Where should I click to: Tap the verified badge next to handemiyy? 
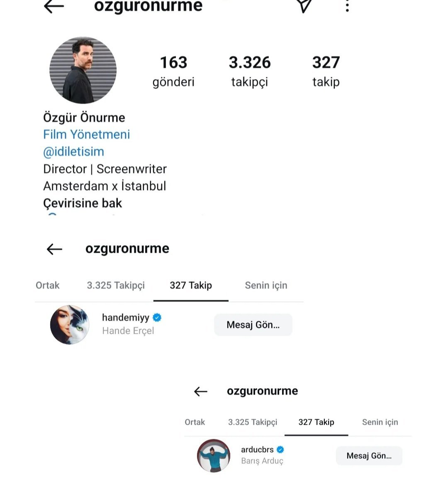pyautogui.click(x=157, y=318)
